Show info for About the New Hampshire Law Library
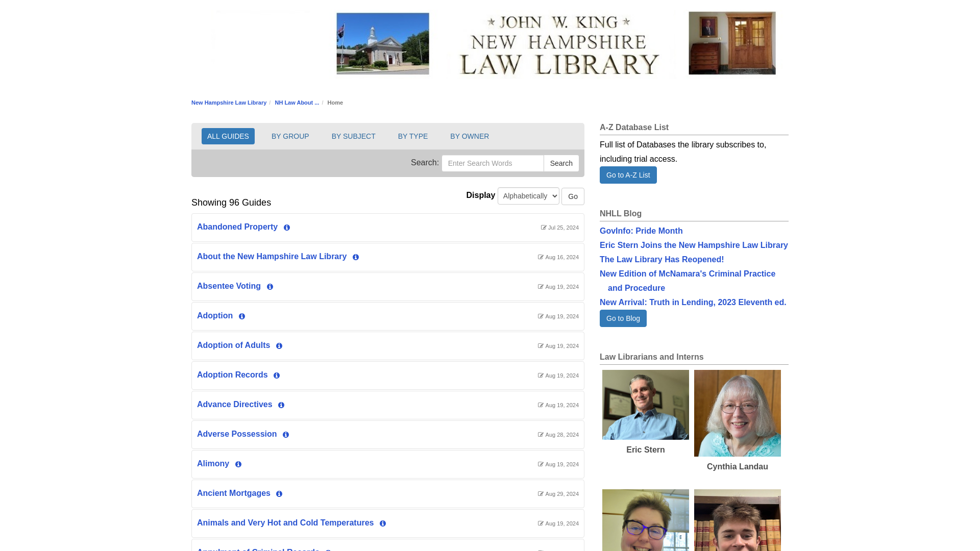980x551 pixels. point(356,257)
